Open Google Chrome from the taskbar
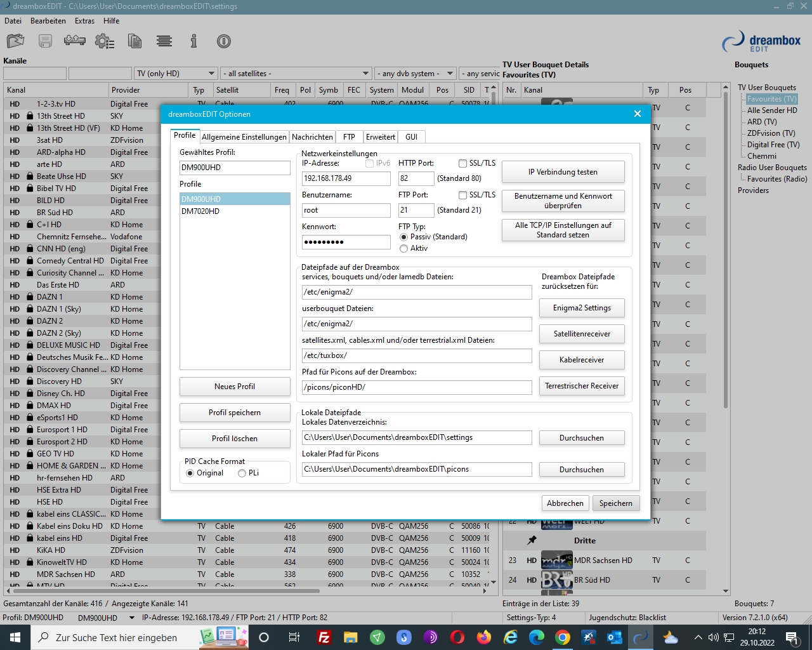 pyautogui.click(x=563, y=637)
